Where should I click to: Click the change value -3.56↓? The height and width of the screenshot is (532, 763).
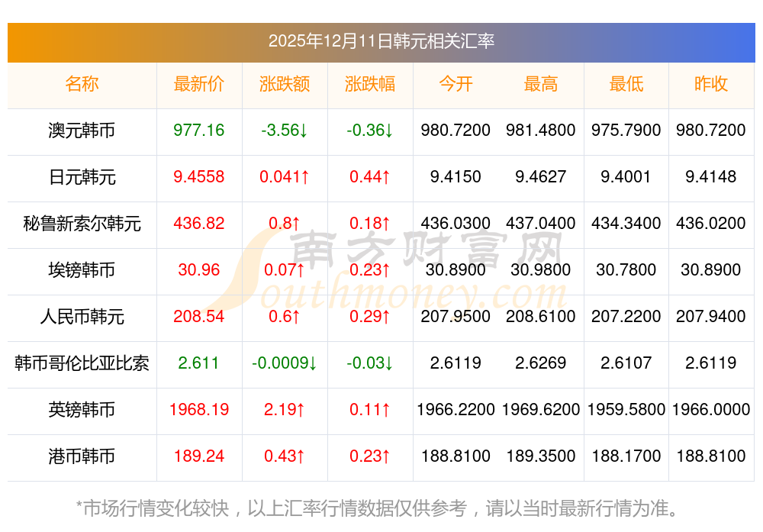285,131
